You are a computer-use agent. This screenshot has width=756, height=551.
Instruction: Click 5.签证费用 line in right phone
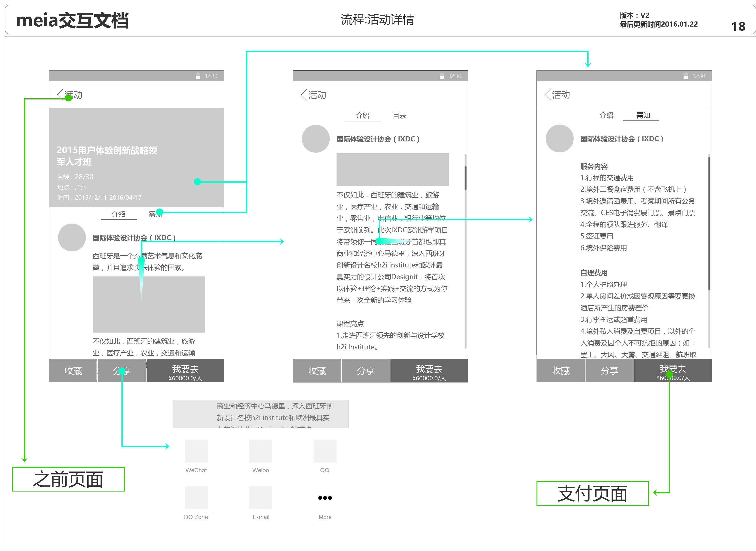[597, 236]
